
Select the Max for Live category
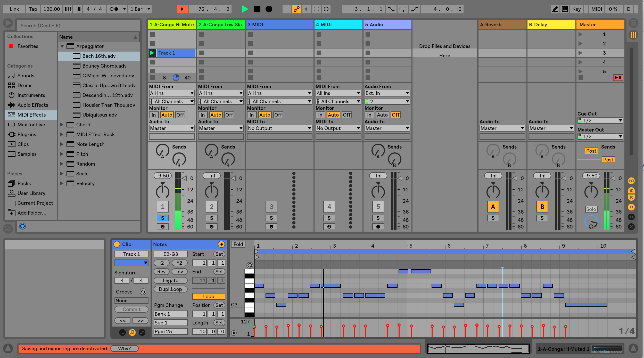31,125
